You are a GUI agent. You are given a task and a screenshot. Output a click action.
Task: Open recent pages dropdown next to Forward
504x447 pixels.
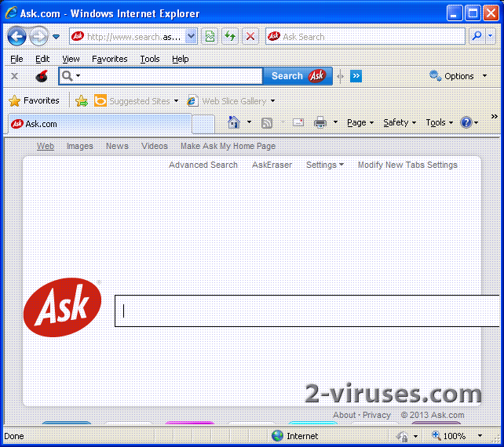tap(56, 37)
